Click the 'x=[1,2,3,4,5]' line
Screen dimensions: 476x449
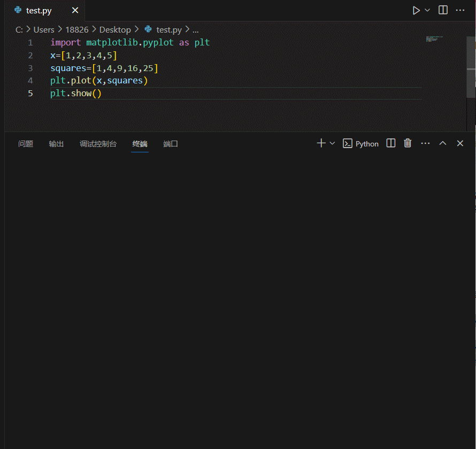tap(83, 56)
